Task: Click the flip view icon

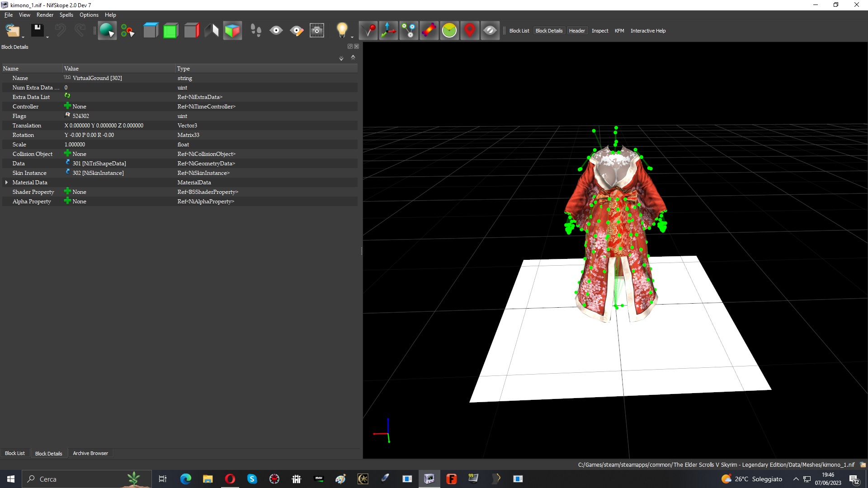Action: click(212, 31)
